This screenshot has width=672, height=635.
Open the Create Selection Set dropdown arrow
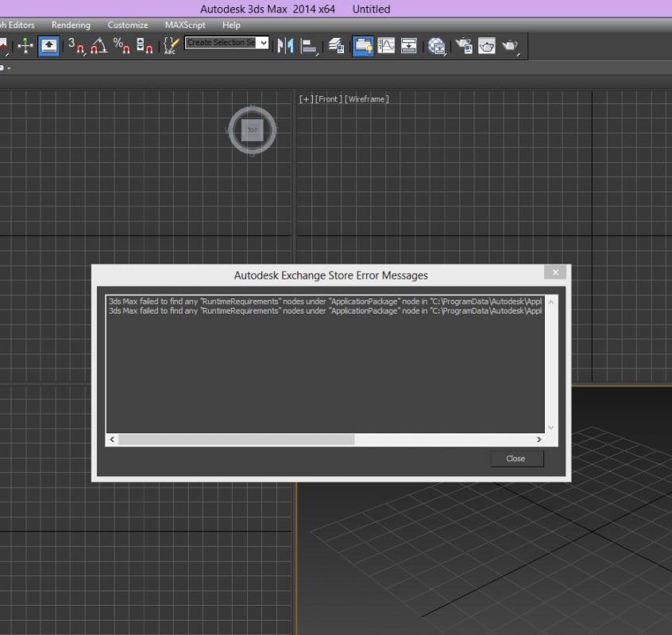point(263,42)
